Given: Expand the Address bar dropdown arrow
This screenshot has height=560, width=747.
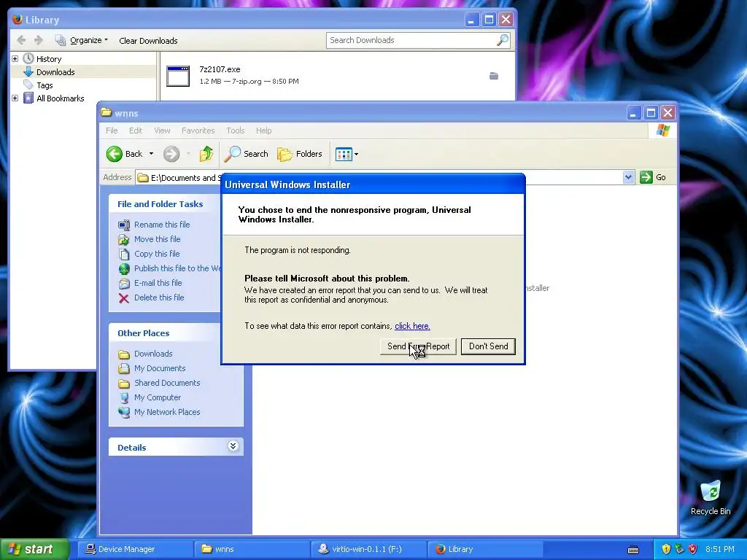Looking at the screenshot, I should pyautogui.click(x=628, y=177).
